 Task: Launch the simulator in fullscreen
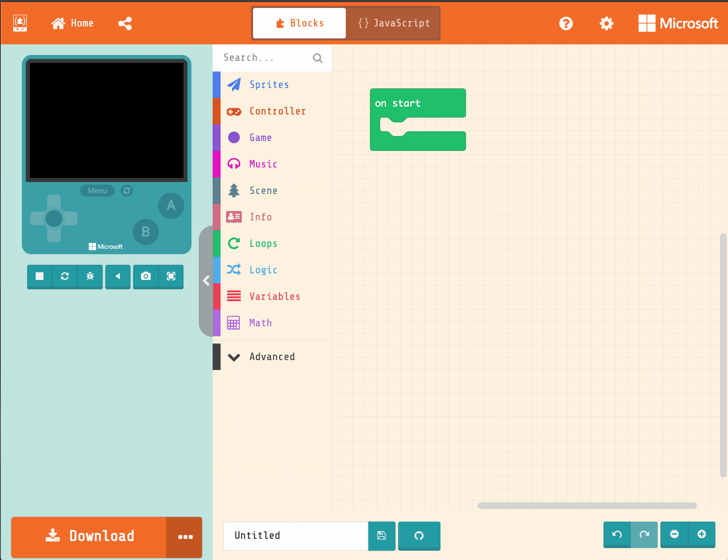(x=171, y=276)
